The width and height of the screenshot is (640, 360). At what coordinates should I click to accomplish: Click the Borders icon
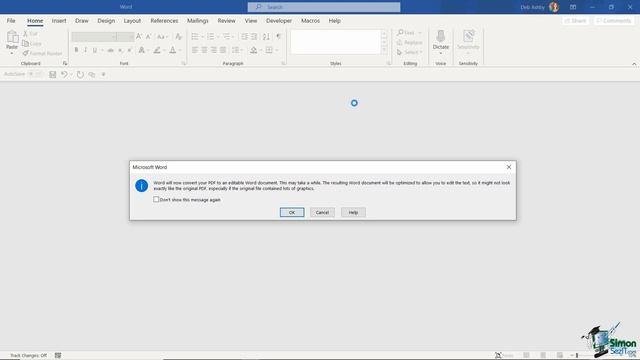(x=269, y=50)
